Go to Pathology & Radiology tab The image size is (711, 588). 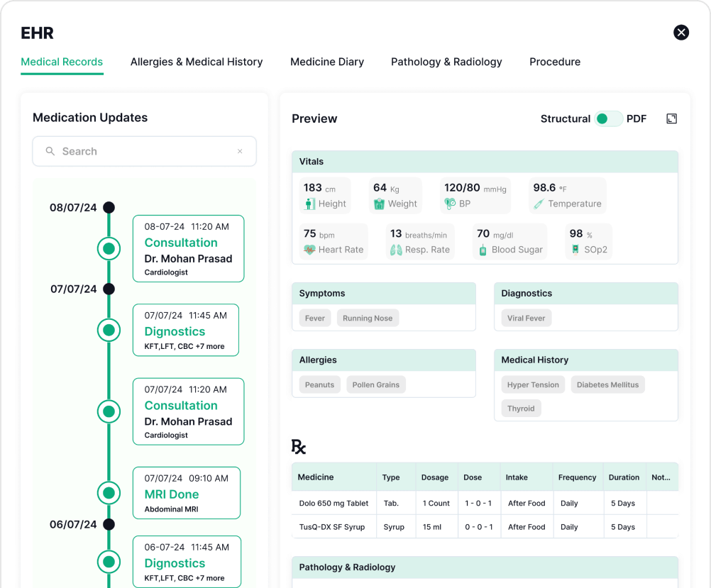coord(446,62)
